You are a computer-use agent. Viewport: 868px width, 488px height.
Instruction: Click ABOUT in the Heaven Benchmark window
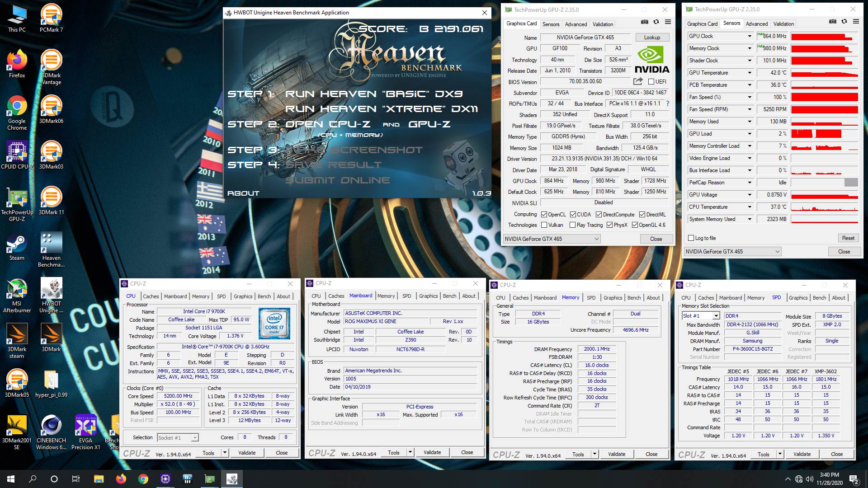tap(243, 193)
